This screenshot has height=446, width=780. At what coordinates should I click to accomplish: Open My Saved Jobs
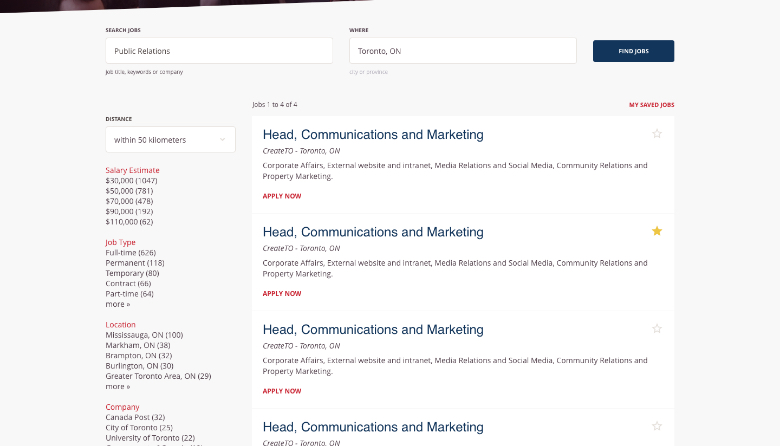click(651, 105)
